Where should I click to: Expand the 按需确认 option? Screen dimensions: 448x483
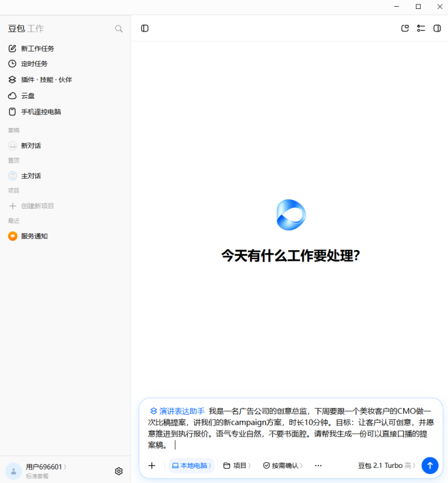pyautogui.click(x=283, y=466)
